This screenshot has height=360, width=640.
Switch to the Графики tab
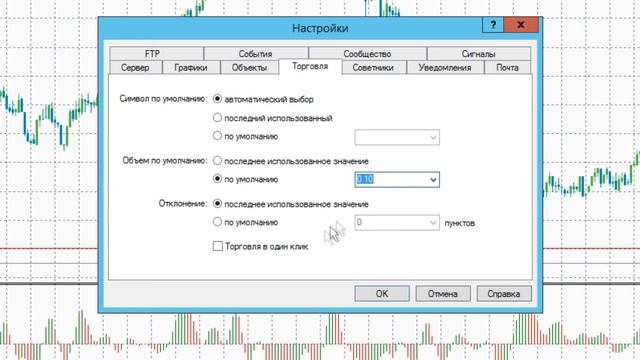click(191, 67)
